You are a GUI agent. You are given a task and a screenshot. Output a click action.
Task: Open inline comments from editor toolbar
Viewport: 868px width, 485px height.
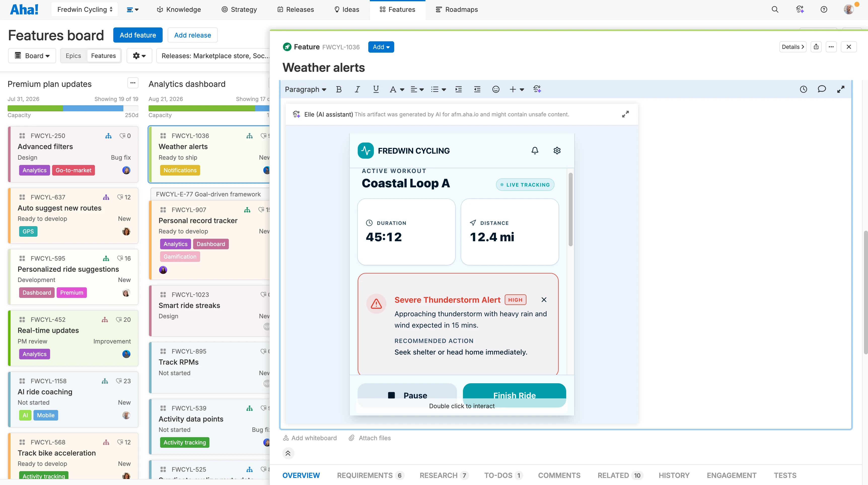point(822,89)
